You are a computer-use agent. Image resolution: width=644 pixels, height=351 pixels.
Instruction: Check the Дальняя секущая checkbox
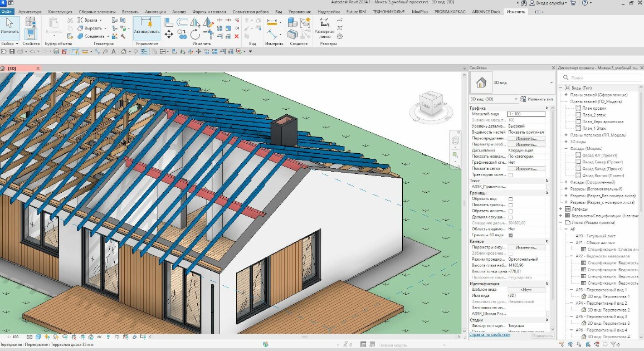pyautogui.click(x=510, y=217)
